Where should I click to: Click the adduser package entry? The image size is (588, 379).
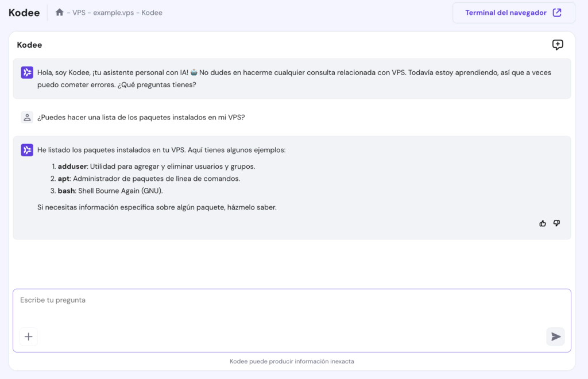tap(71, 167)
